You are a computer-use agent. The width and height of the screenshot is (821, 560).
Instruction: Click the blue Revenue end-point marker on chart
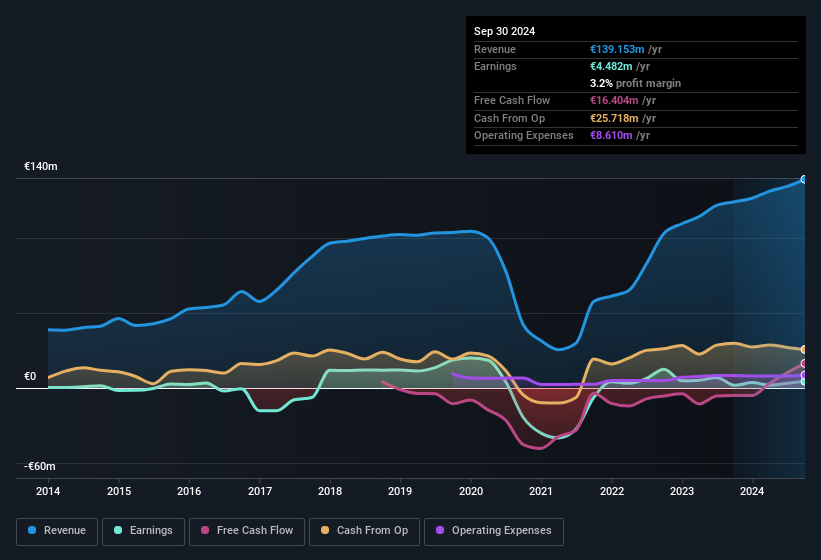coord(804,179)
